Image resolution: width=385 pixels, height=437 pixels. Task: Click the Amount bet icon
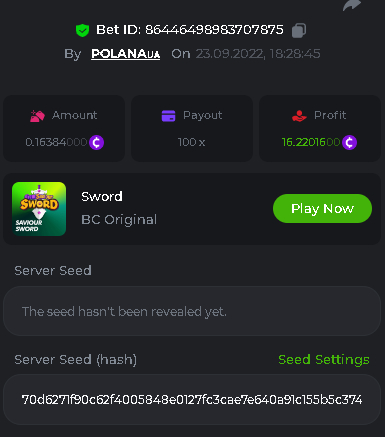point(37,116)
